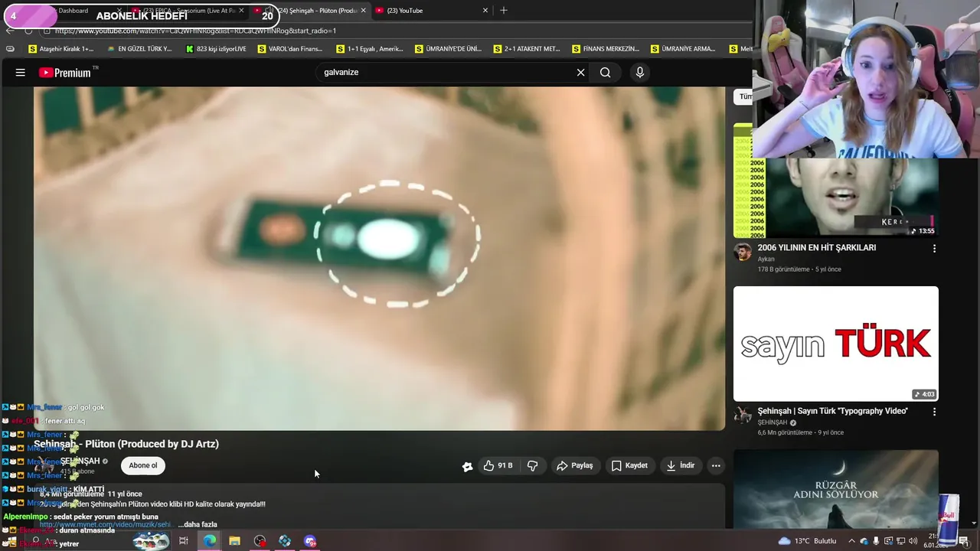The image size is (980, 551).
Task: Click Şehinşah | Sayın Türk video title
Action: click(832, 411)
